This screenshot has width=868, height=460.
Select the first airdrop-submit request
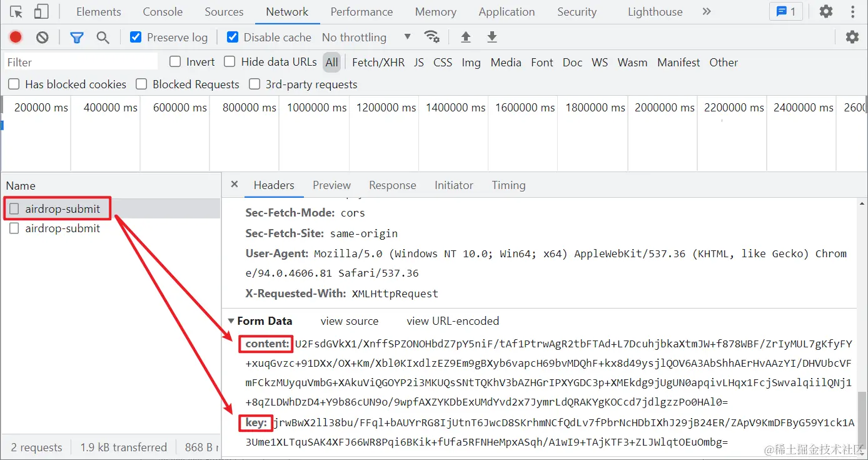coord(111,209)
